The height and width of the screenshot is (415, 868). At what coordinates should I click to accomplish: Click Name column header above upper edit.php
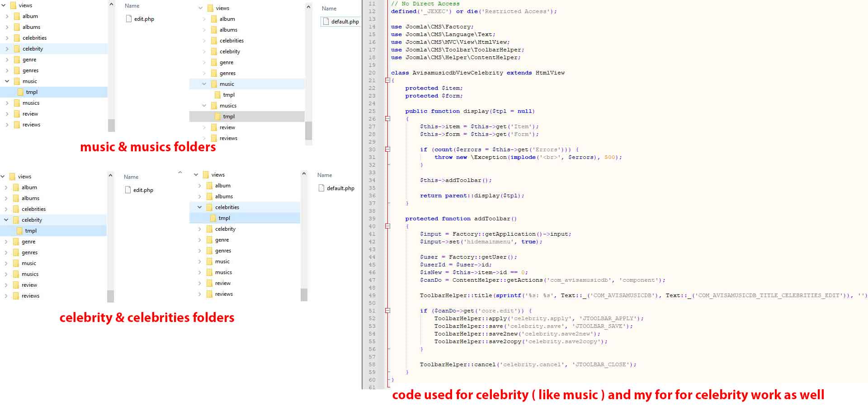click(x=132, y=6)
